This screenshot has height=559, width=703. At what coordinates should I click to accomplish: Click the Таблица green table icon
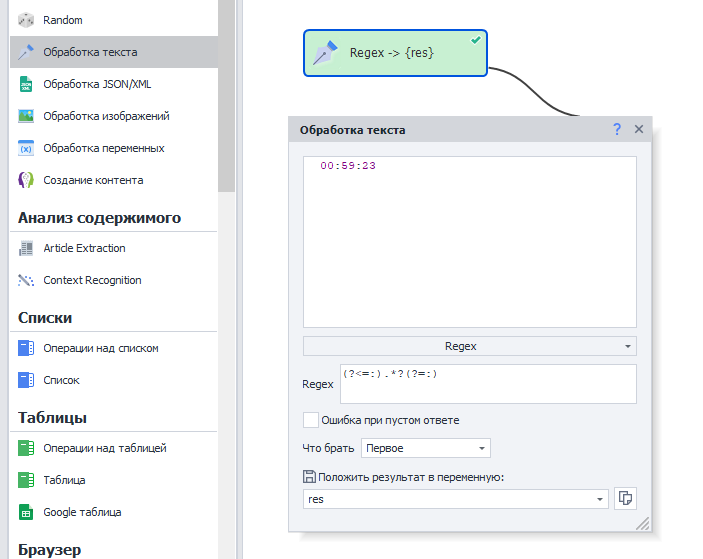pos(26,480)
